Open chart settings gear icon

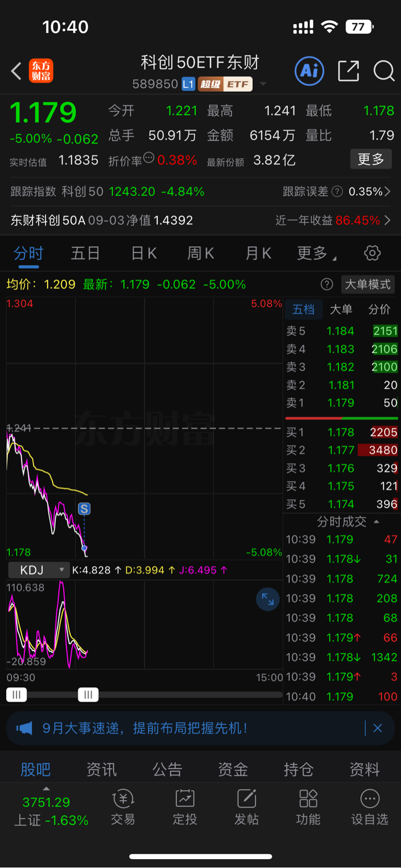click(x=372, y=253)
